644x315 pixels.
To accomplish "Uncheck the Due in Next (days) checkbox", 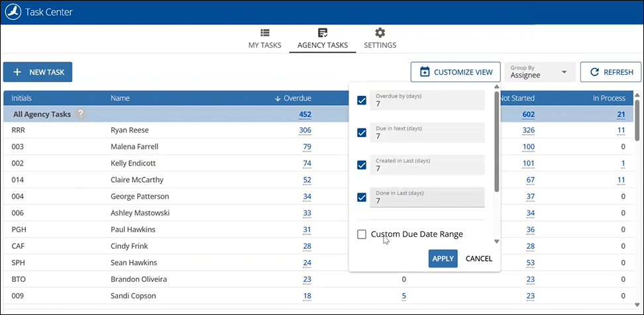I will pyautogui.click(x=362, y=132).
